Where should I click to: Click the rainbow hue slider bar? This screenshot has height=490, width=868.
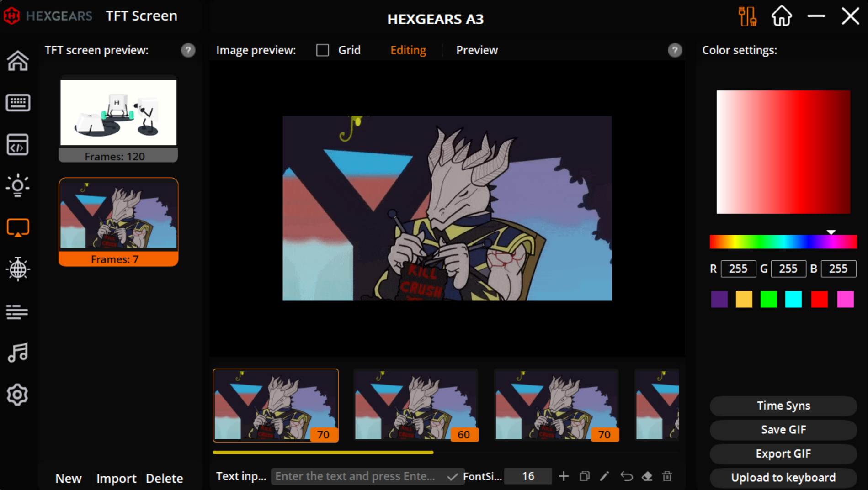[x=783, y=242]
